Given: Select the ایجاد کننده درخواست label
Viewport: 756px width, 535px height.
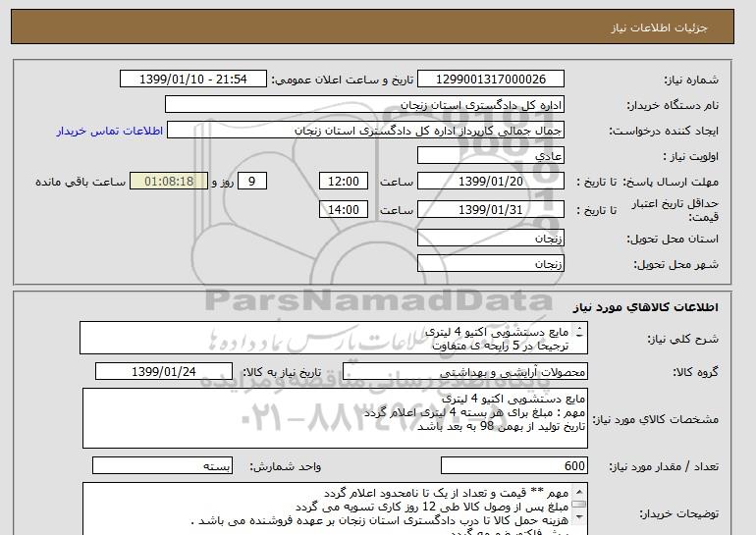Looking at the screenshot, I should click(x=664, y=131).
